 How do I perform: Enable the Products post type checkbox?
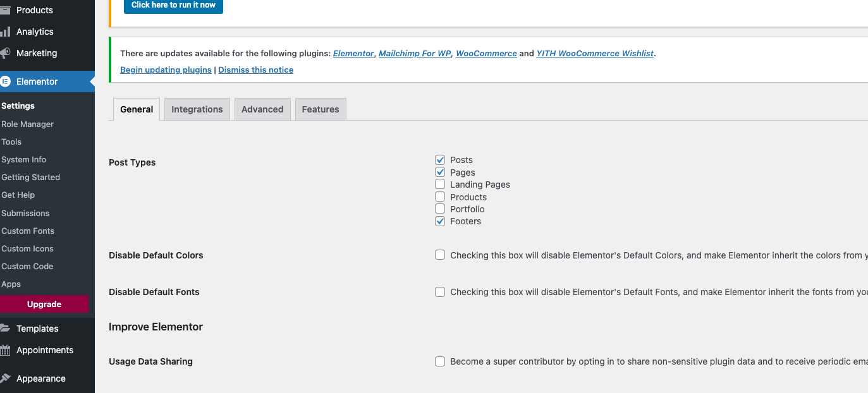440,196
